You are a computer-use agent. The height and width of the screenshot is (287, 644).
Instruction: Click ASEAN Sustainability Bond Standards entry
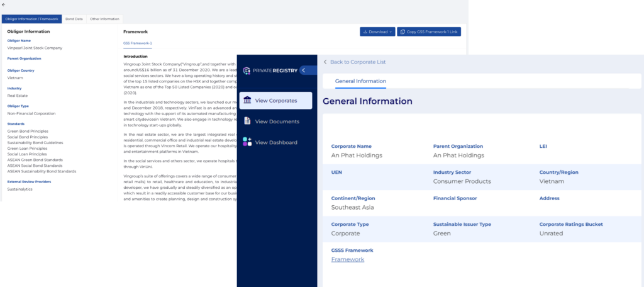tap(42, 171)
